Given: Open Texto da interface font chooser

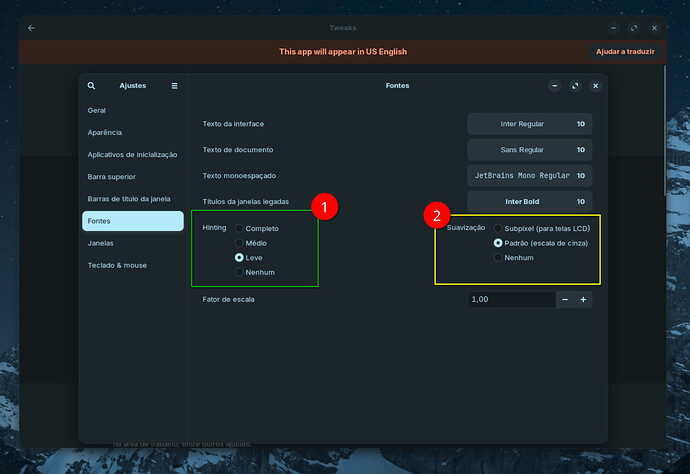Looking at the screenshot, I should click(x=529, y=124).
